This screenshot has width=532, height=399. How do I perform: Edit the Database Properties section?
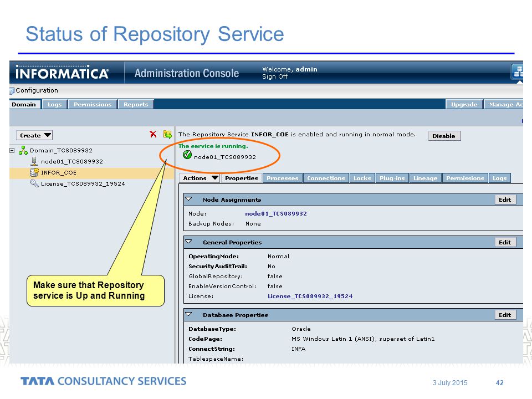(505, 315)
